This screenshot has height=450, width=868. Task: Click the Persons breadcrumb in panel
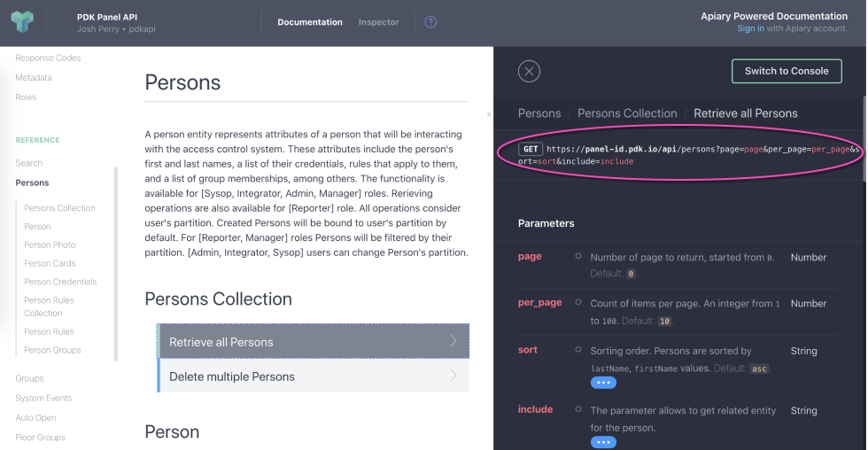coord(539,113)
